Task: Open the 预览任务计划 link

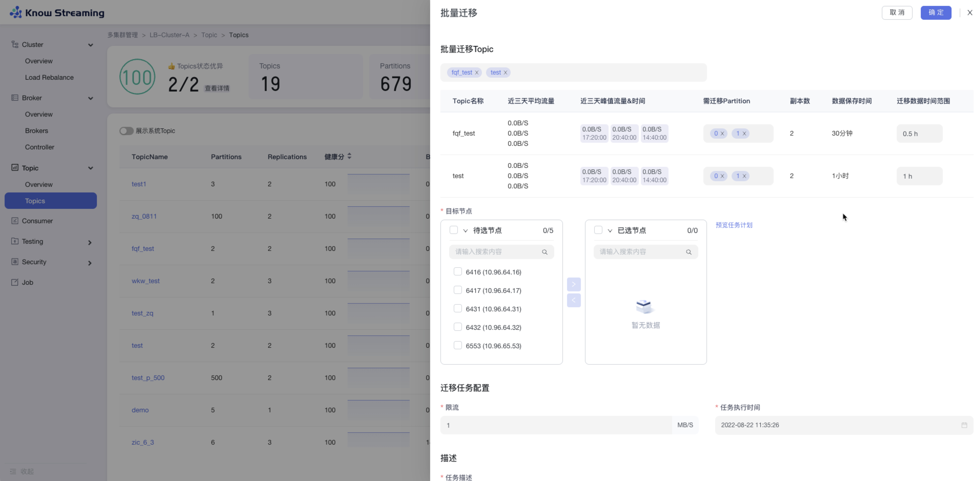Action: tap(734, 225)
